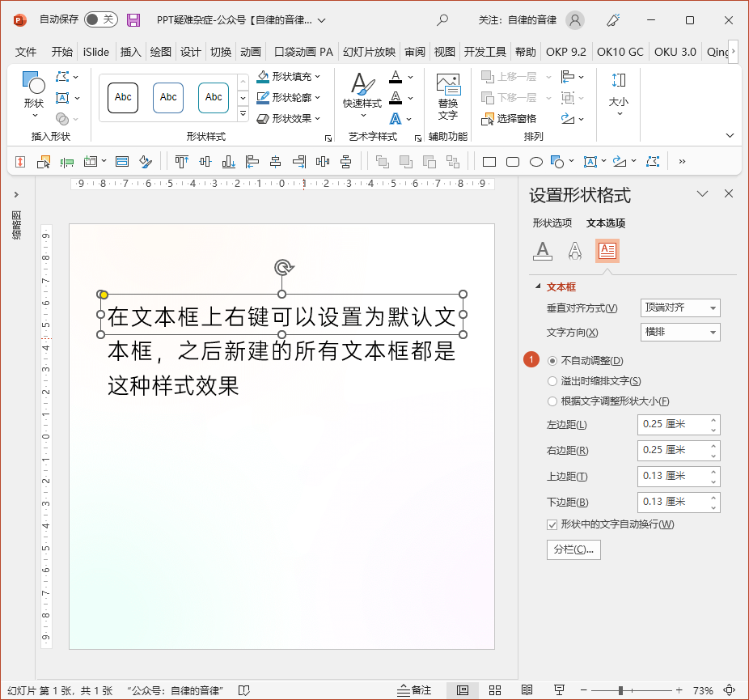Expand the thumbnail pane arrow at left
Viewport: 749px width, 700px height.
point(16,194)
